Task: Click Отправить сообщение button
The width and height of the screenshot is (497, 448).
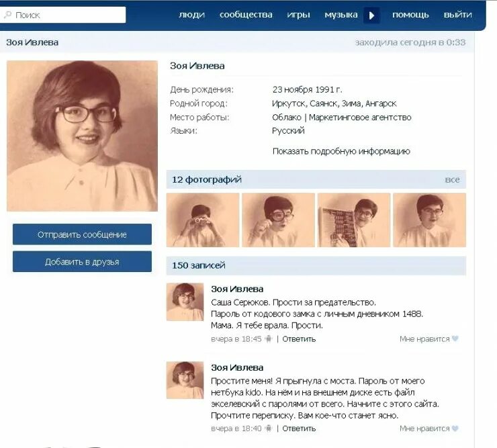Action: coord(82,234)
